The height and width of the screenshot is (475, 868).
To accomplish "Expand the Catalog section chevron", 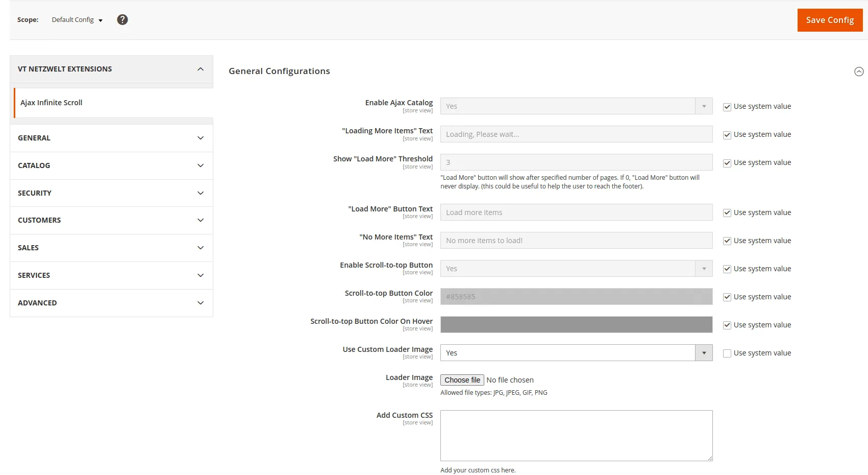I will tap(201, 165).
